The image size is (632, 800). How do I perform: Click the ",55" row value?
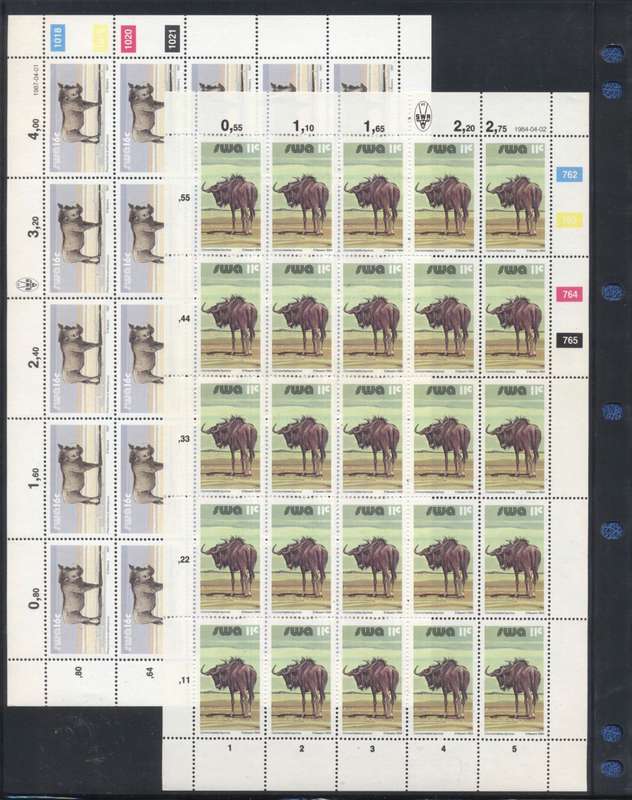tap(184, 197)
